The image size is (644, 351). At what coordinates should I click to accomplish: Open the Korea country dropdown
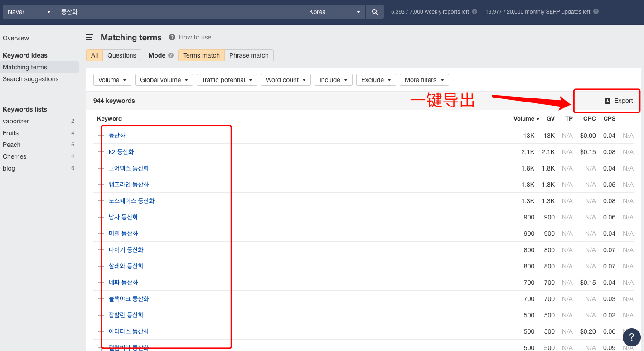[x=334, y=12]
